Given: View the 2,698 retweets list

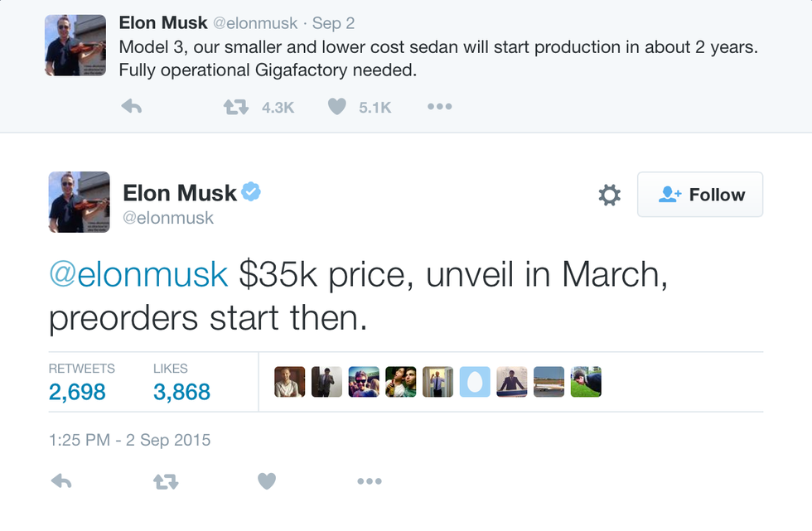Looking at the screenshot, I should (x=77, y=391).
